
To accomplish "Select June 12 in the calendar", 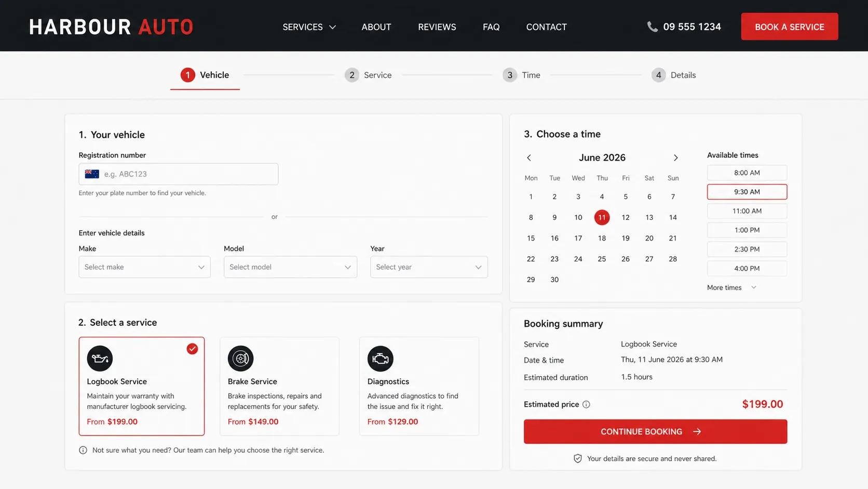I will pos(626,217).
